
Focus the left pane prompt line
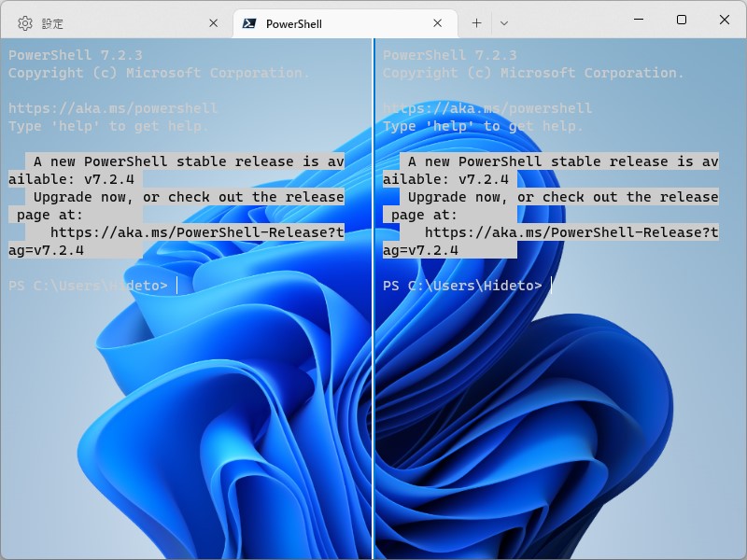pos(92,286)
